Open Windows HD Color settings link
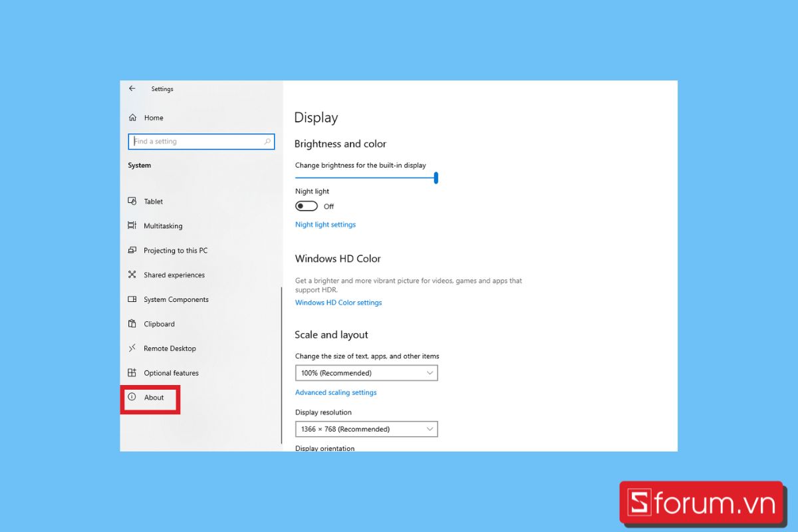 [x=338, y=302]
